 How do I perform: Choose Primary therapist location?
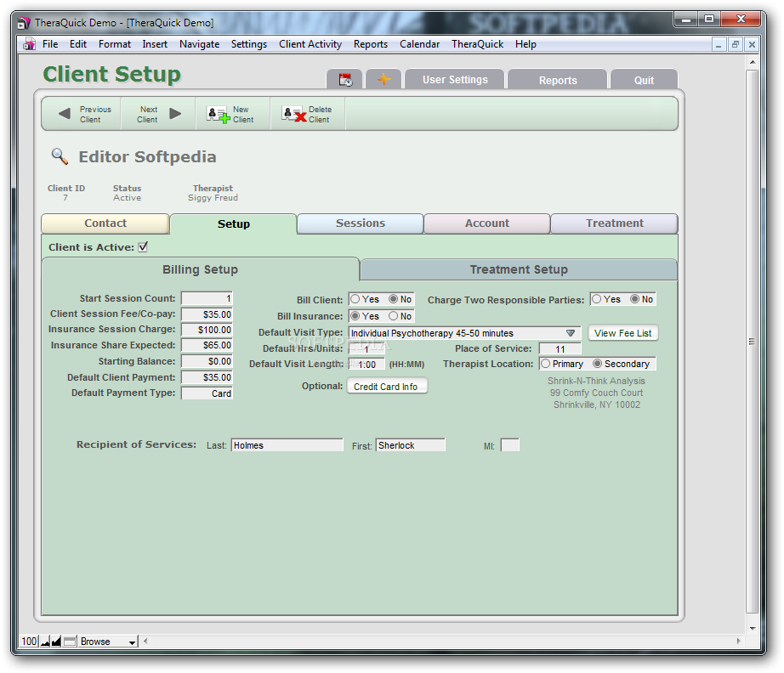(546, 364)
